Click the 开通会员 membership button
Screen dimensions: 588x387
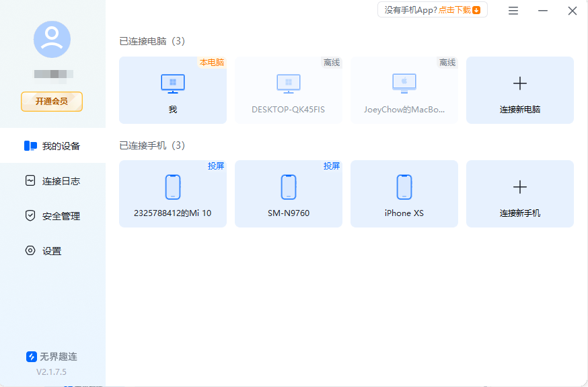tap(52, 101)
